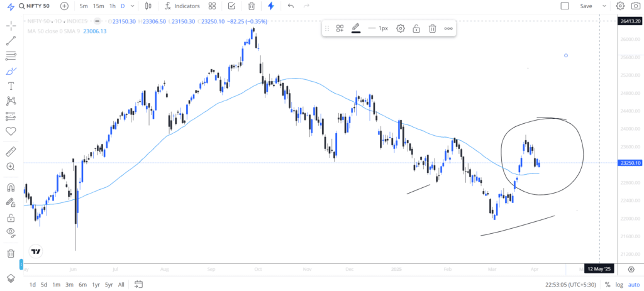Collapse the indicator legend toggle button
This screenshot has width=644, height=291.
97,21
